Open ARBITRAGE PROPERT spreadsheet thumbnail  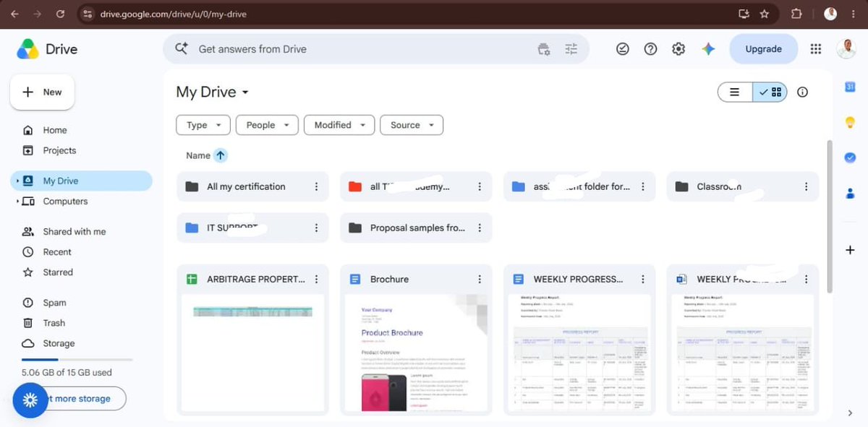[x=252, y=354]
